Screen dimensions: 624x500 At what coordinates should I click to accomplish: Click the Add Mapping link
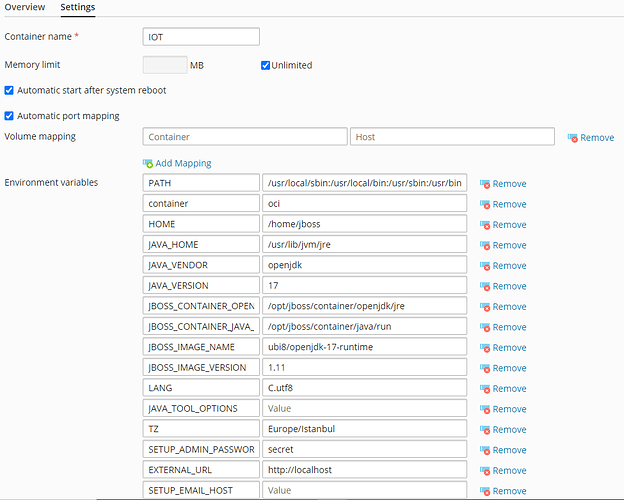183,163
